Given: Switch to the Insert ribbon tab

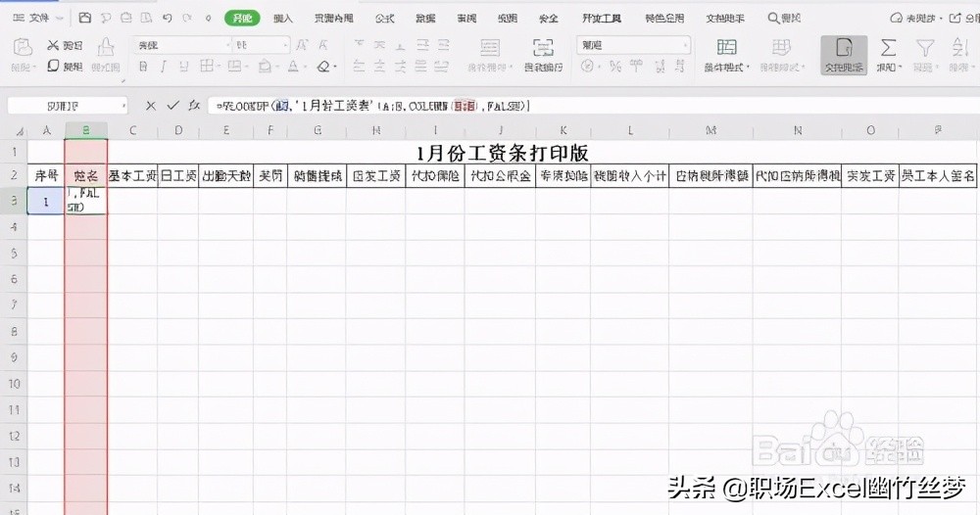Looking at the screenshot, I should pyautogui.click(x=283, y=18).
